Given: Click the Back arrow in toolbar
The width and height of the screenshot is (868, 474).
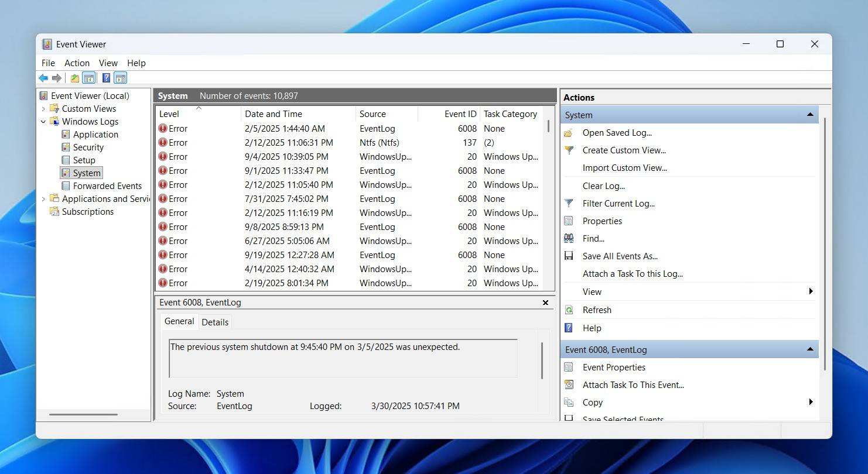Looking at the screenshot, I should pyautogui.click(x=43, y=78).
